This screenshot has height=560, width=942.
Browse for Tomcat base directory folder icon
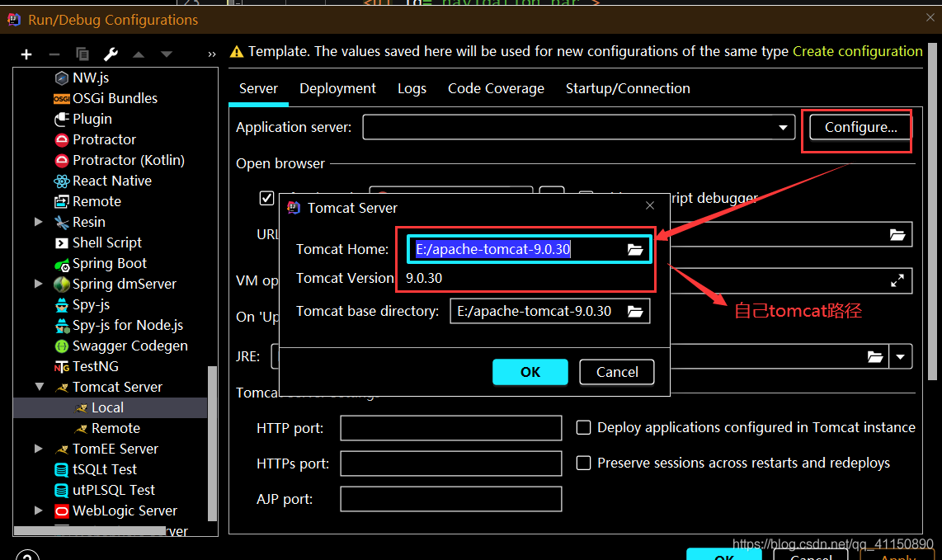635,311
